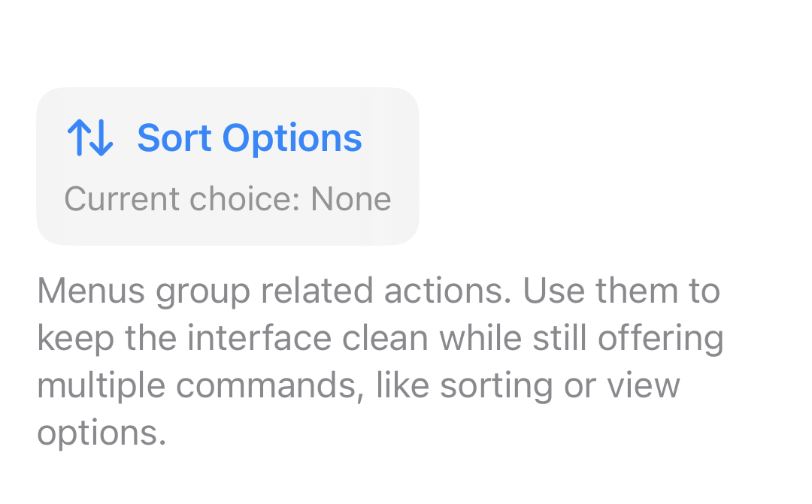Click the first line of the description paragraph
812x504 pixels.
(x=378, y=291)
